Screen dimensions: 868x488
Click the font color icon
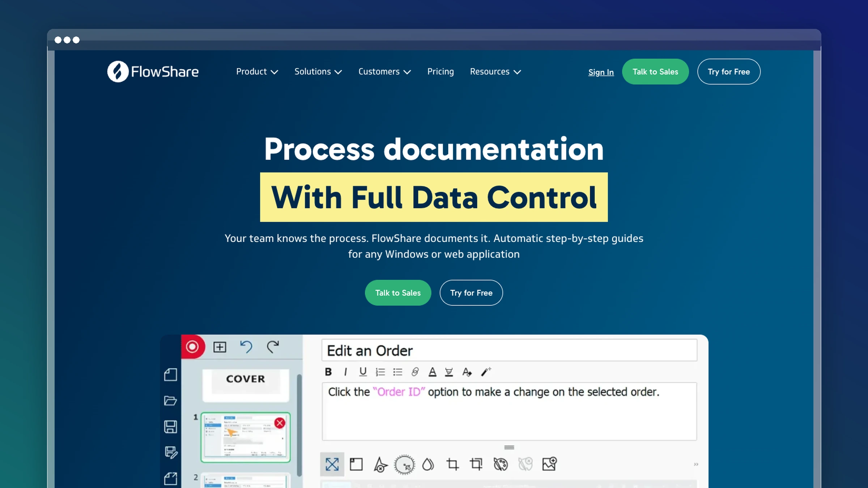(x=432, y=372)
